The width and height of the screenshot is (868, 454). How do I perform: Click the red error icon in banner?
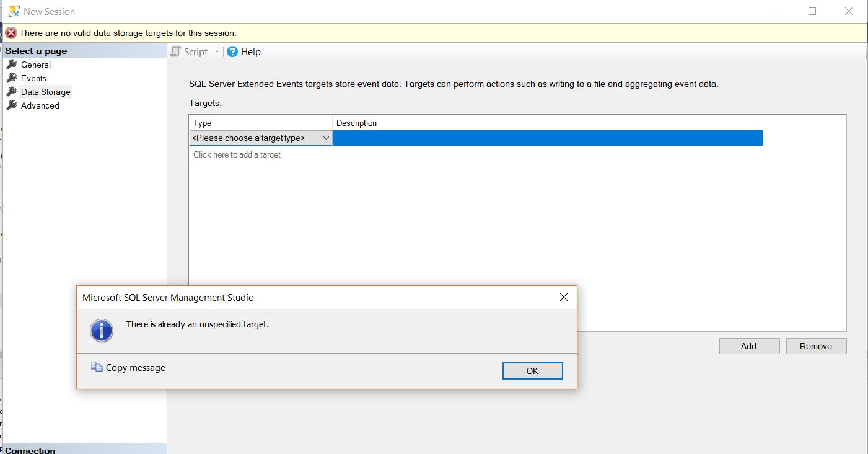pos(11,33)
